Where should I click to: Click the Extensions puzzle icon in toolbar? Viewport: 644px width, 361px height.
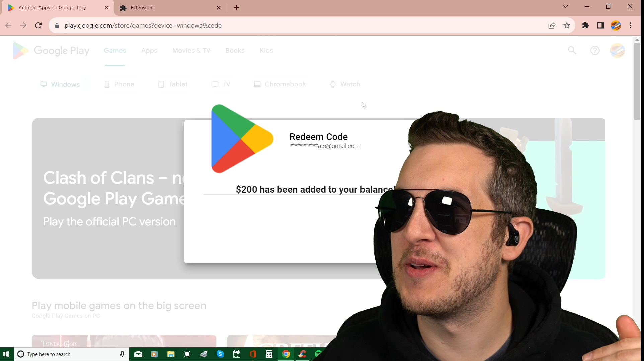click(585, 25)
